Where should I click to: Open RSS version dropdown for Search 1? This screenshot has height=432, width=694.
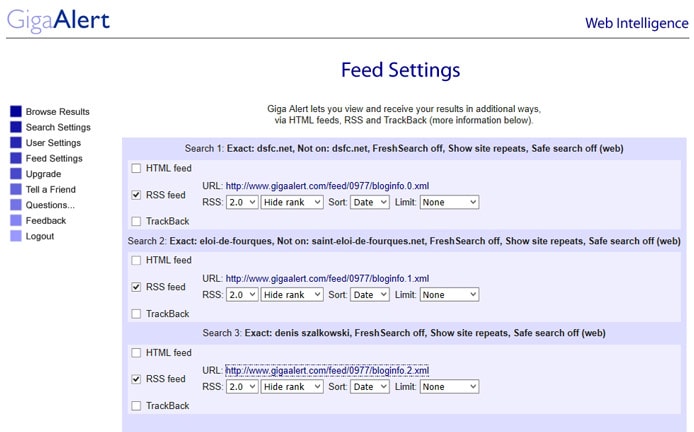click(242, 202)
